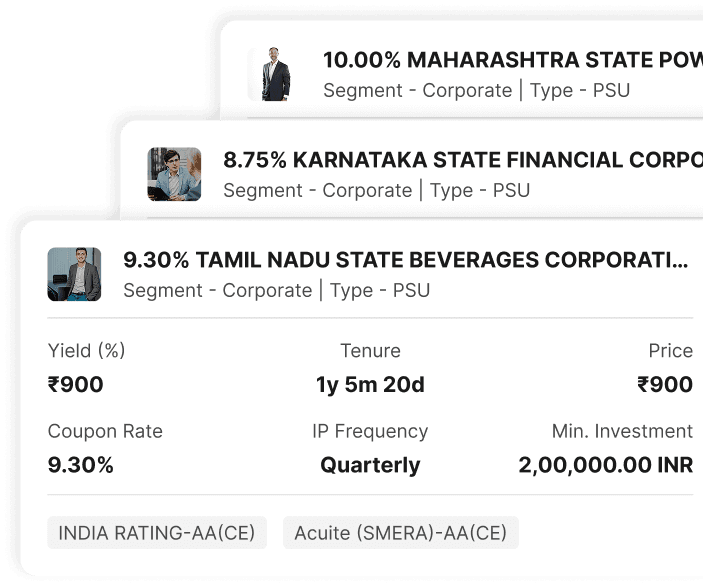Open the 8.75% Karnataka State Financial bond title
The image size is (703, 587).
[x=462, y=160]
